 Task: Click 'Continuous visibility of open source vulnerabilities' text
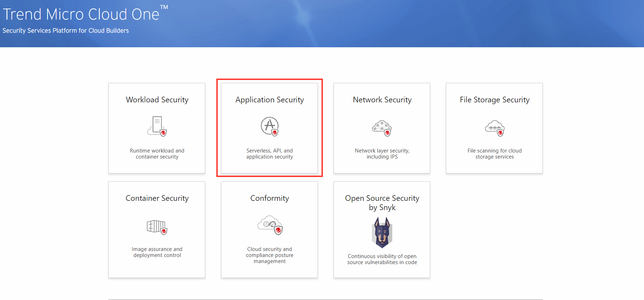tap(382, 259)
